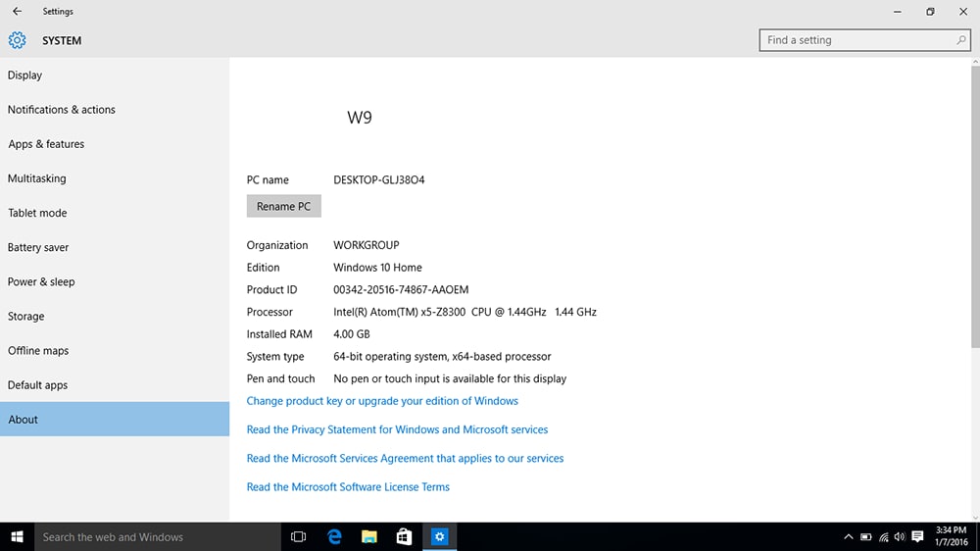Click the 4.00 GB installed RAM value
980x551 pixels.
(351, 334)
